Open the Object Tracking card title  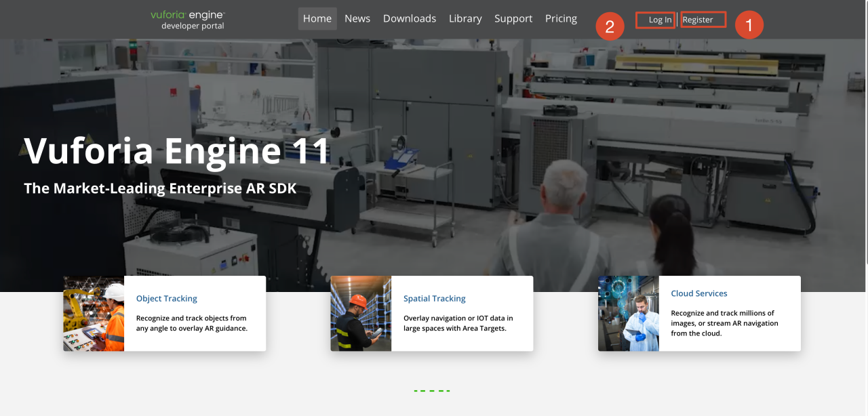pos(167,298)
